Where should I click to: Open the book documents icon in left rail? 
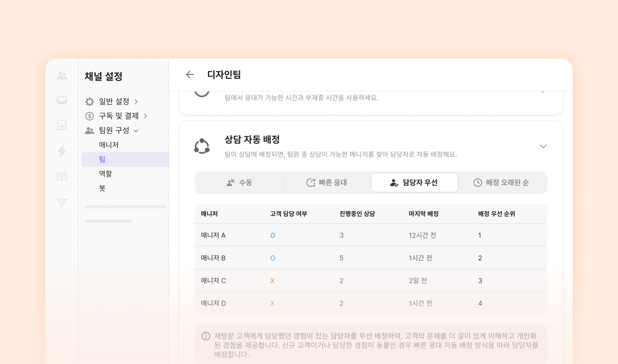62,176
